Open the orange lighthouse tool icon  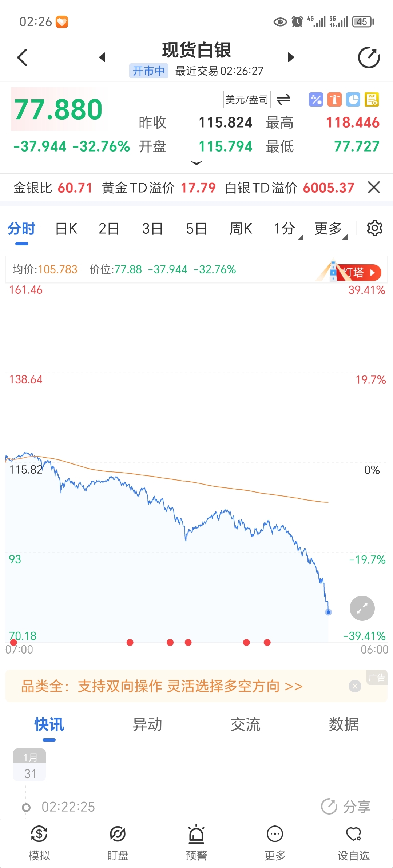click(334, 100)
